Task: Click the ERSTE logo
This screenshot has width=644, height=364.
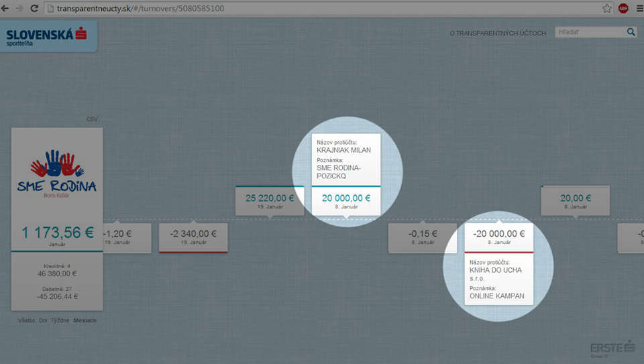Action: (x=612, y=349)
